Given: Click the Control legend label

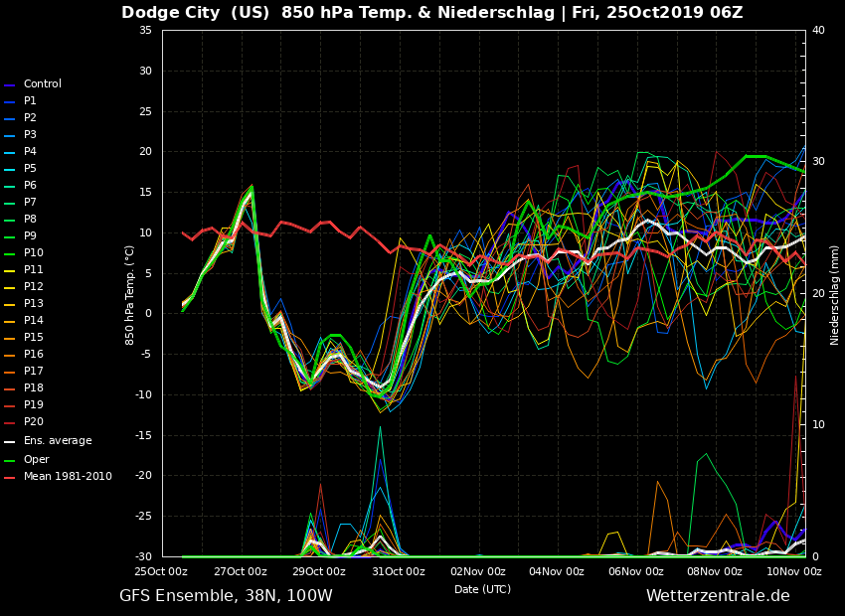Looking at the screenshot, I should click(x=43, y=84).
